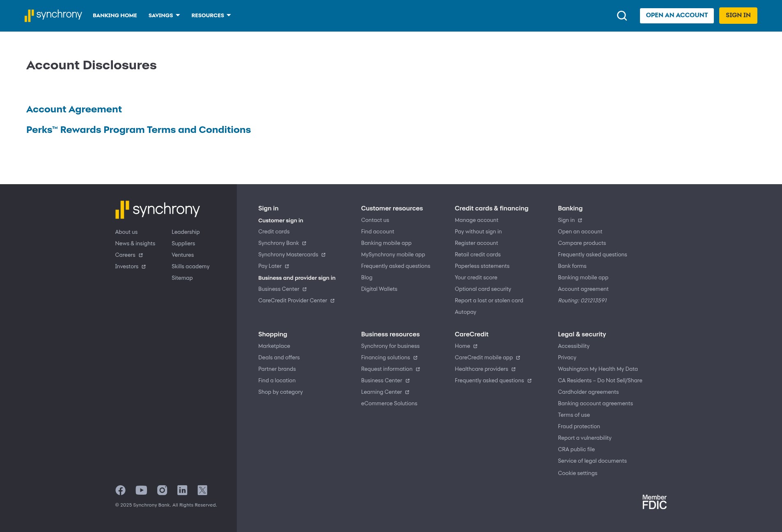This screenshot has height=532, width=782.
Task: Open Synchrony Bank sign in link
Action: [282, 243]
